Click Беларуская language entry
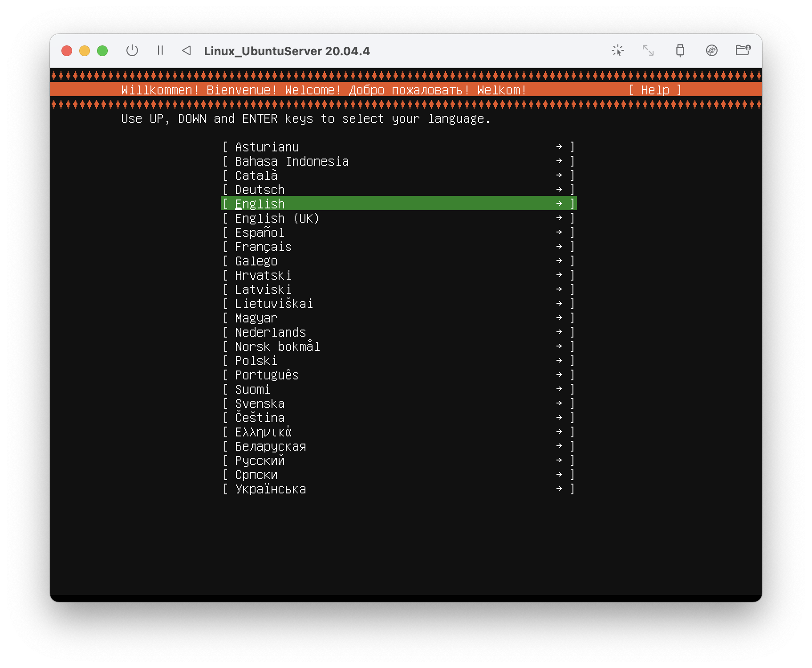 399,446
